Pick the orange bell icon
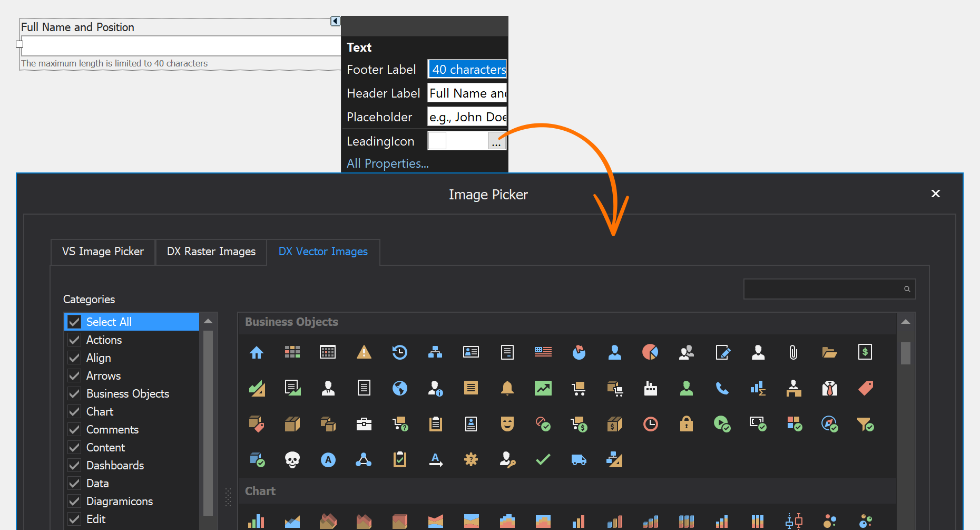 point(507,389)
